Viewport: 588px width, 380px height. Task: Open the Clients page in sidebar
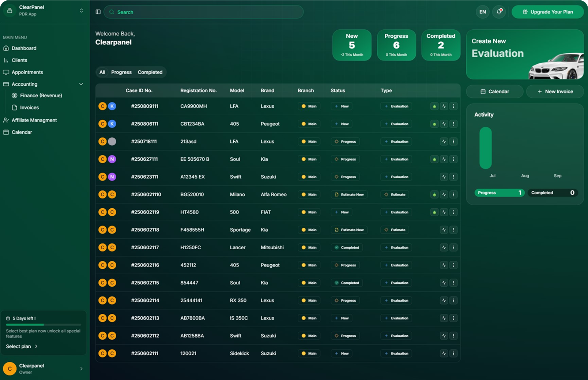[x=19, y=60]
